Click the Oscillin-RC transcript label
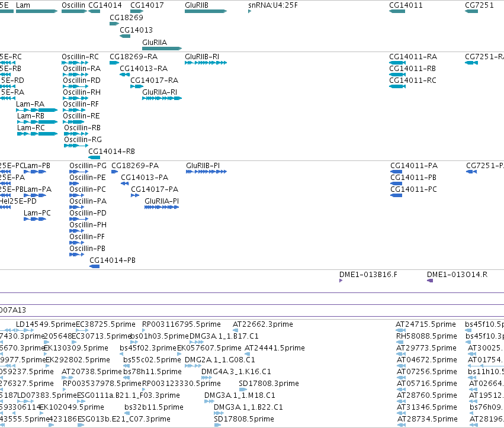 pyautogui.click(x=80, y=57)
